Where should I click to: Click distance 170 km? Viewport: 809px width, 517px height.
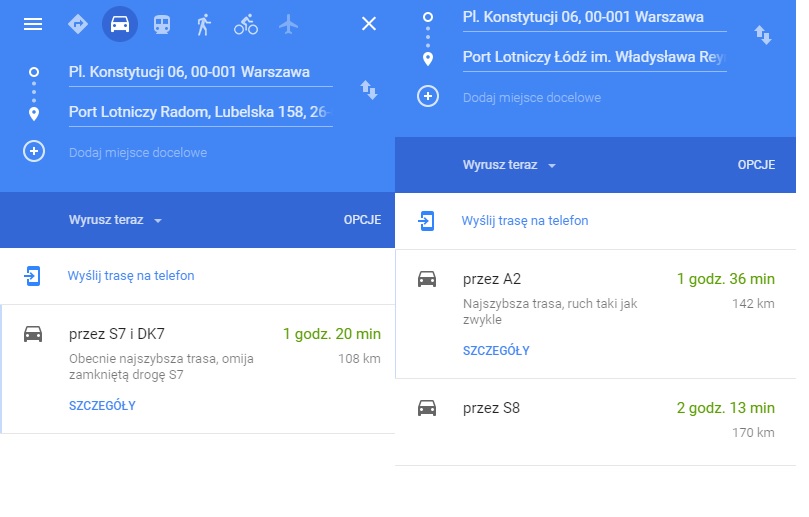click(x=753, y=432)
